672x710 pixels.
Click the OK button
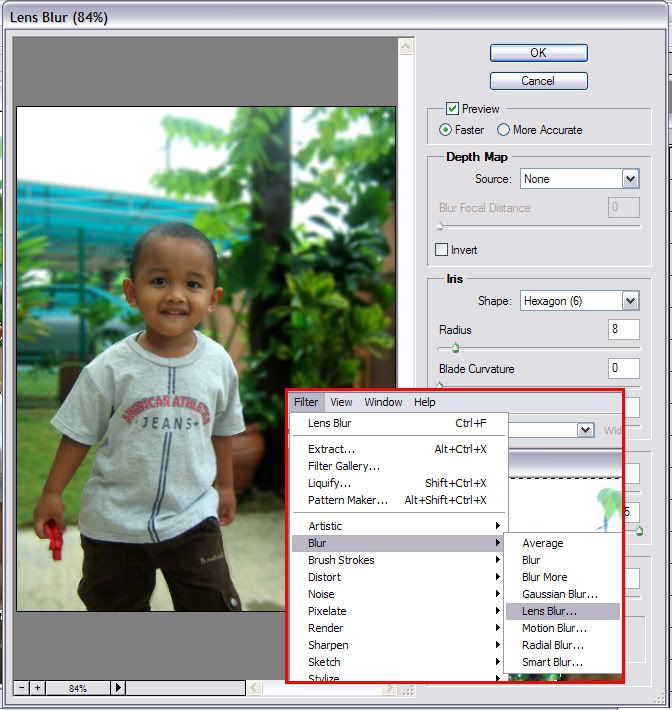pos(538,53)
